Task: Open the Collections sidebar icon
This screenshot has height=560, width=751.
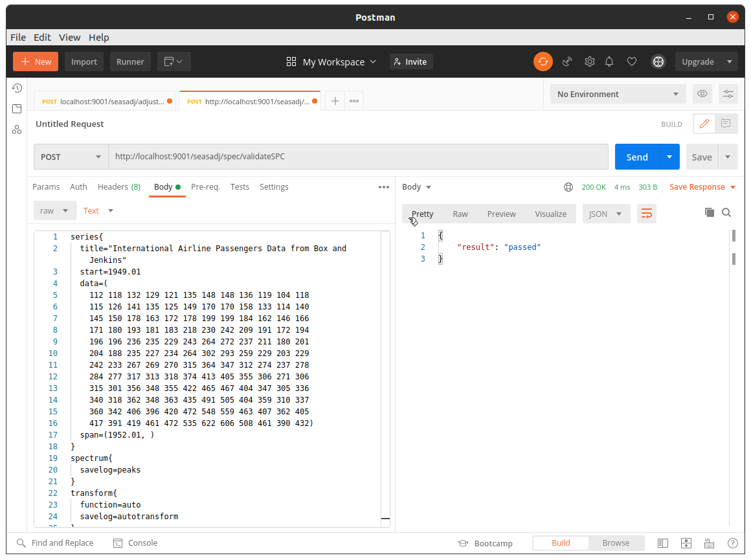Action: coord(17,109)
